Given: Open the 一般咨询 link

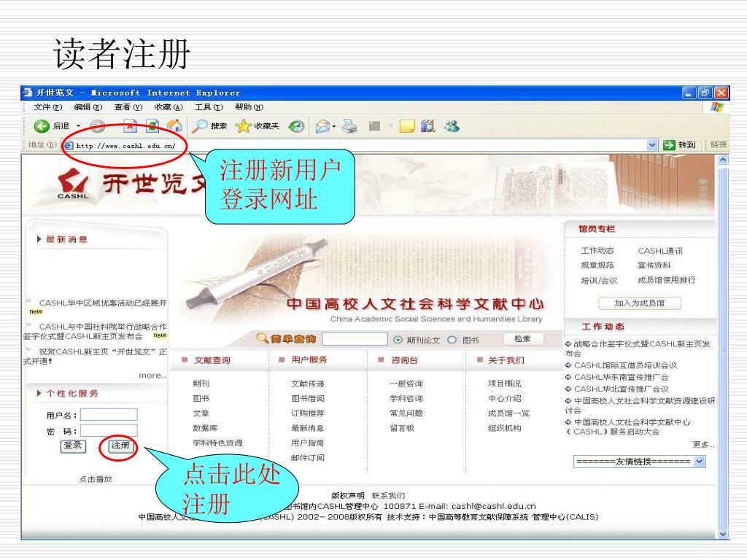Looking at the screenshot, I should click(x=406, y=384).
